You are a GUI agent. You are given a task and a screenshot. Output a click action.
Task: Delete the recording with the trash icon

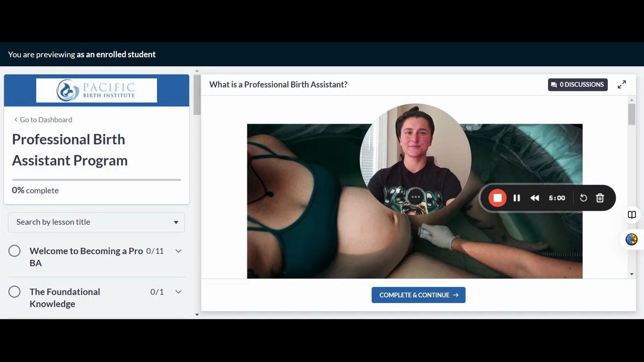(600, 198)
